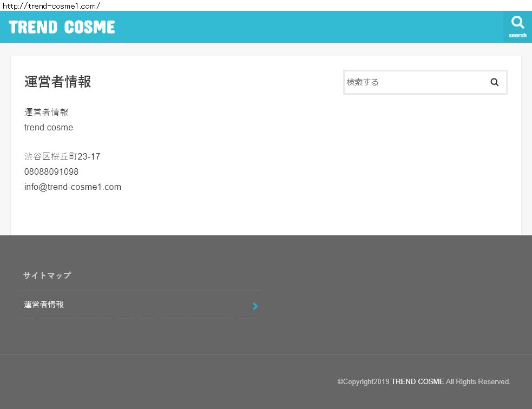Select the page heading 運営者情報
Viewport: 532px width, 409px height.
click(58, 82)
